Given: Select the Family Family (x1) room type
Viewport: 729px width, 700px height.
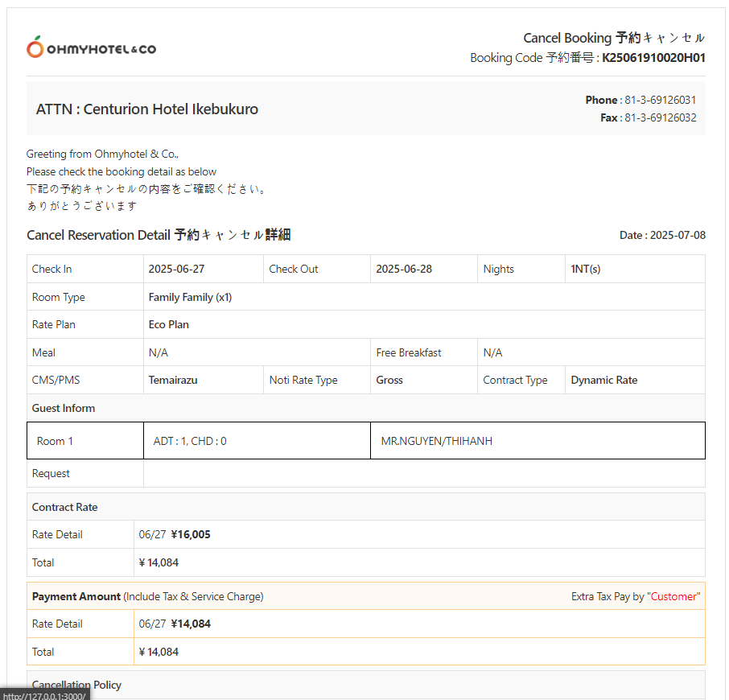Looking at the screenshot, I should tap(190, 298).
